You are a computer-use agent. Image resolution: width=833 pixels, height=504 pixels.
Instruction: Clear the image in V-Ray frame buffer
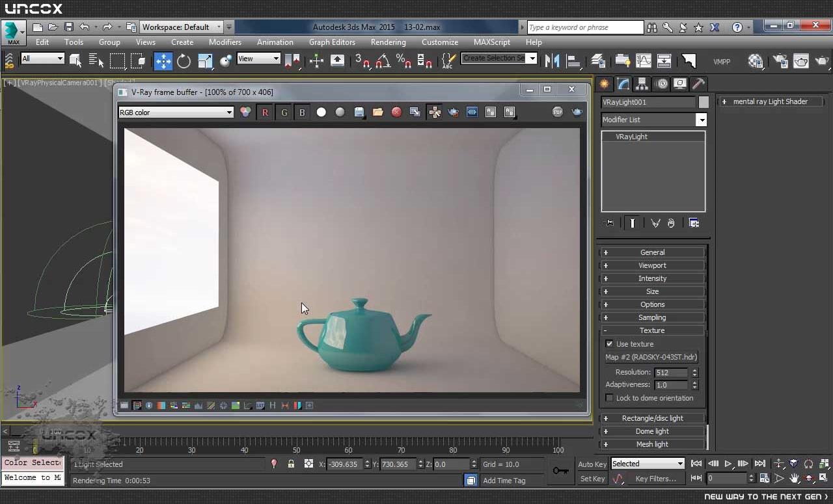[x=396, y=113]
